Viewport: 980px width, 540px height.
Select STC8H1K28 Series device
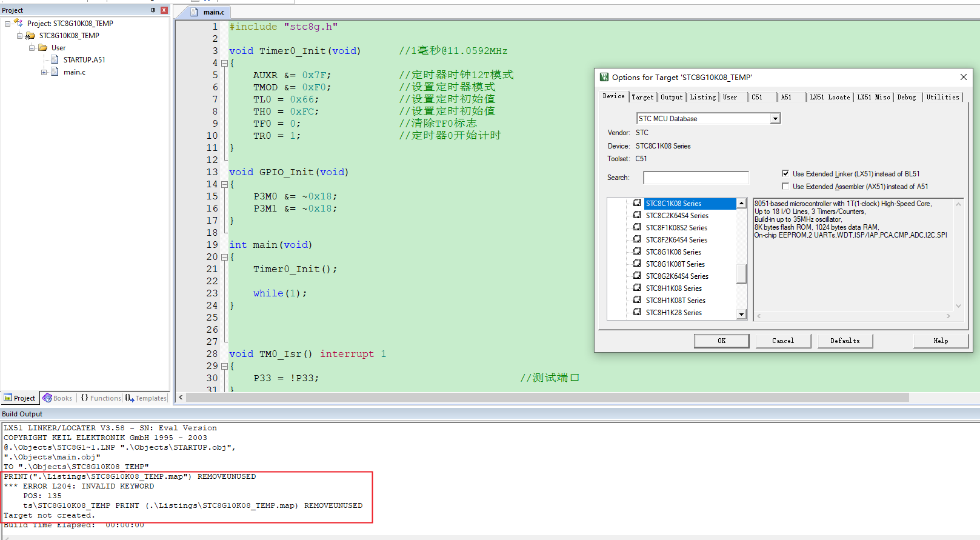click(673, 313)
